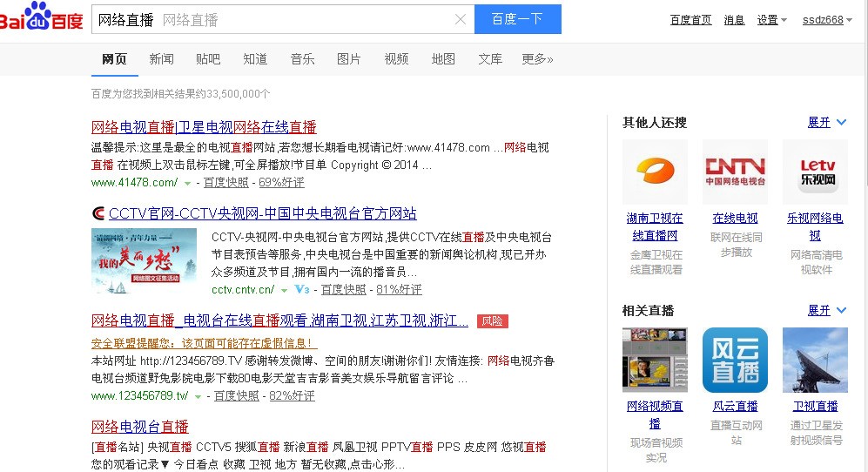Click the 百度为您找到相关结果约33,500,000个 text
Image resolution: width=868 pixels, height=472 pixels.
(181, 94)
